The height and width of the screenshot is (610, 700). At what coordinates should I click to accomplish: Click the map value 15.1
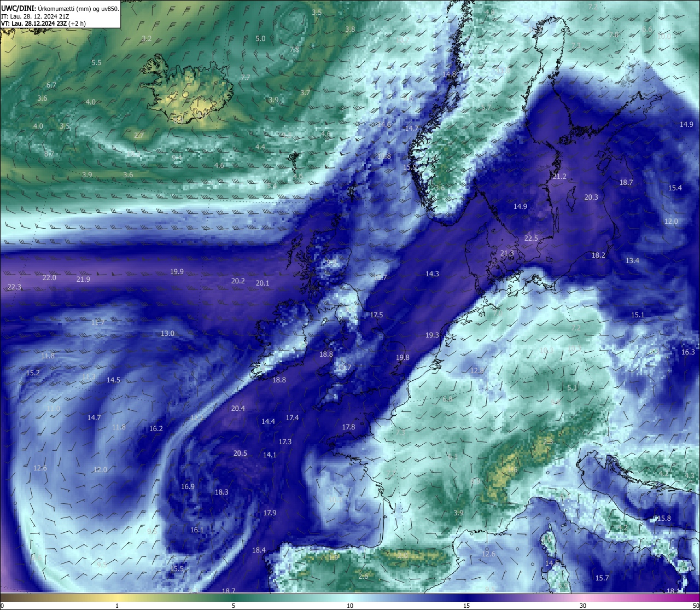pyautogui.click(x=638, y=315)
